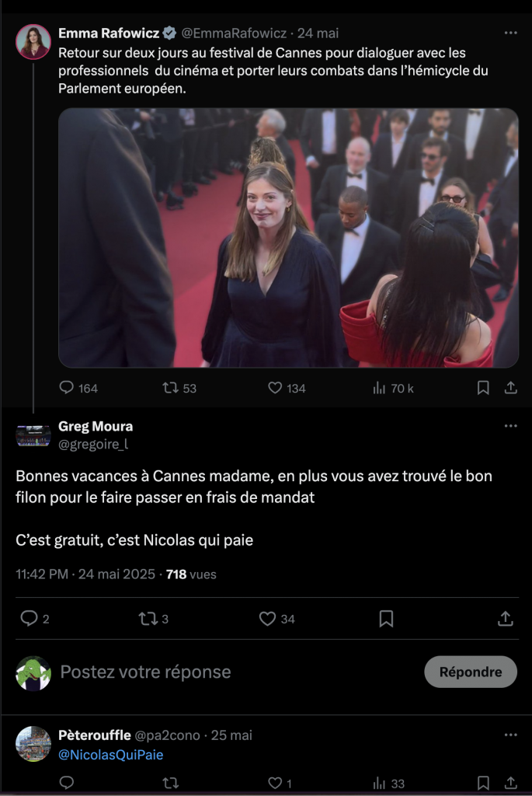
Task: Repost Emma Rafowicz's Cannes post
Action: (x=171, y=387)
